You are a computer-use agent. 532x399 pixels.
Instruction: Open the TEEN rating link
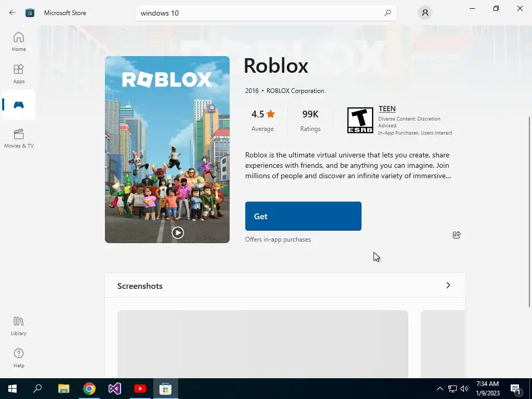(387, 109)
